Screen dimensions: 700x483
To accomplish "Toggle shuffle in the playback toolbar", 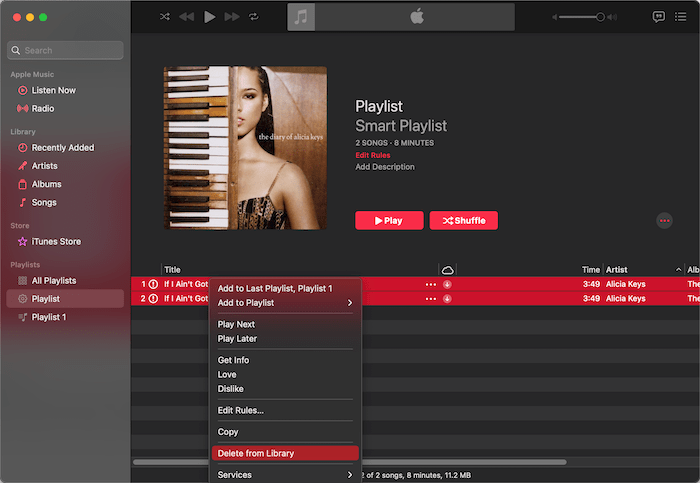I will pyautogui.click(x=164, y=17).
